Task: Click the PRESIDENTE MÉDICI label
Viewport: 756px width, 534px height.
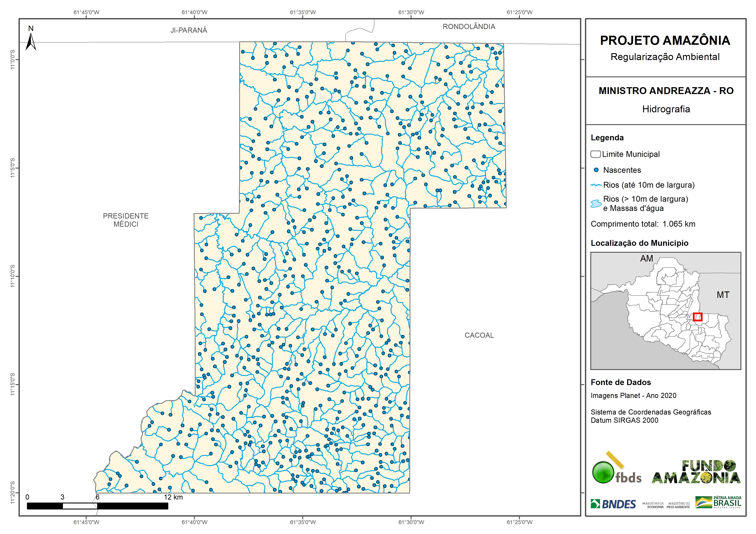Action: [126, 220]
